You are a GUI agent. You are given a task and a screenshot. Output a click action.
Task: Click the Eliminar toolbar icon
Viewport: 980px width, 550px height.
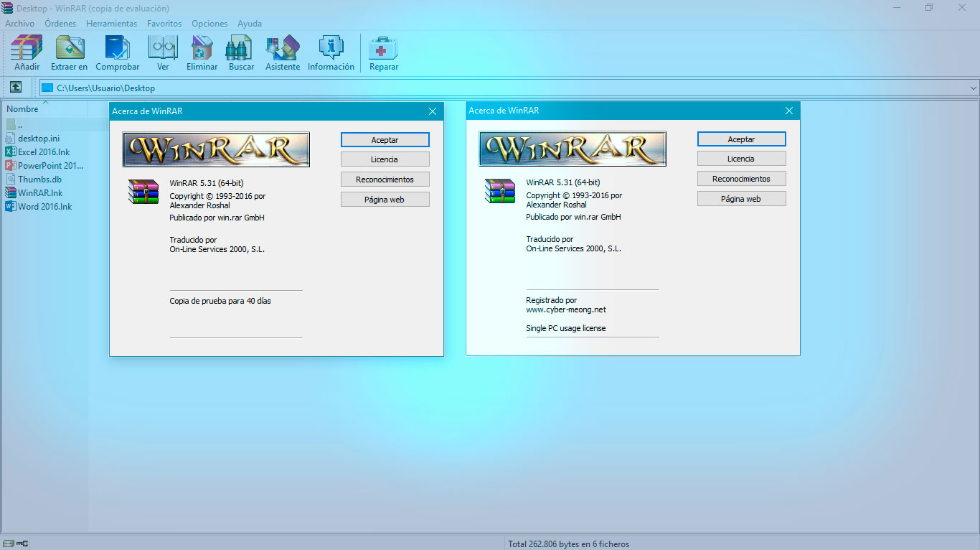pyautogui.click(x=201, y=50)
